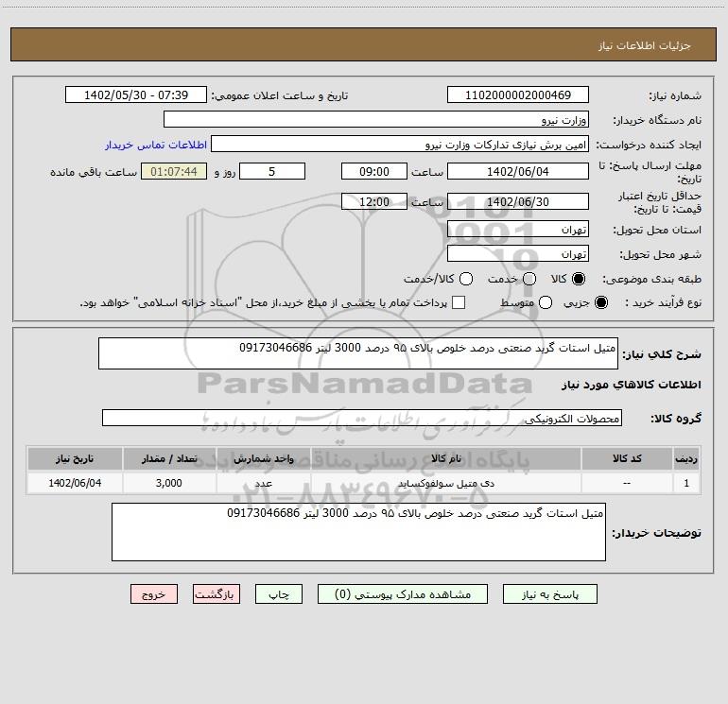Click the بازگشت back button
The height and width of the screenshot is (704, 728).
[217, 594]
